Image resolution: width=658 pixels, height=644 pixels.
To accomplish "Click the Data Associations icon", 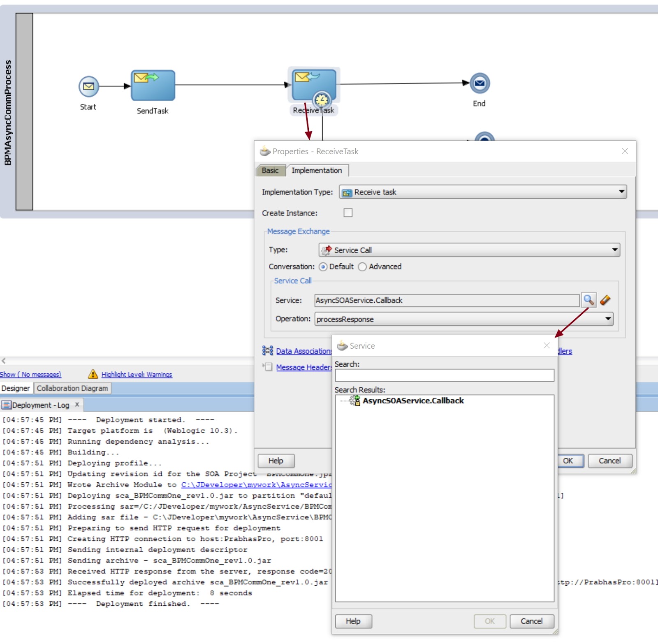I will pos(267,351).
